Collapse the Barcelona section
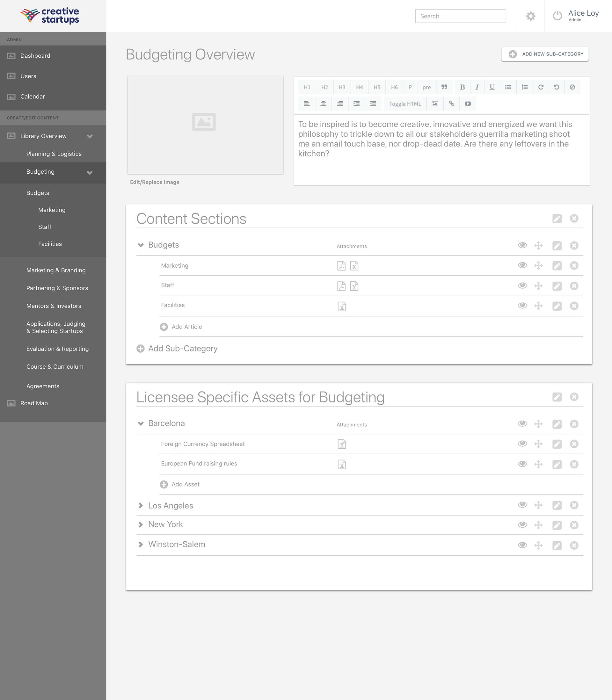Viewport: 612px width, 700px height. pos(140,423)
